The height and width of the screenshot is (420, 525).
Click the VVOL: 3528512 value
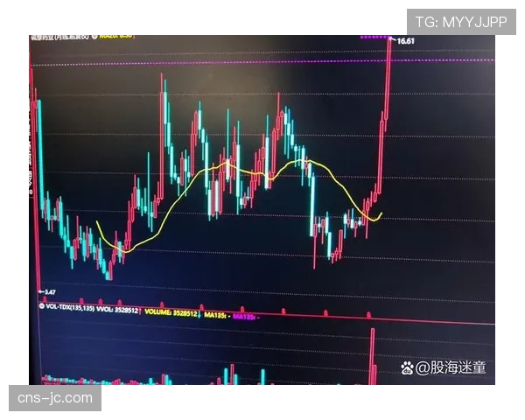(117, 310)
